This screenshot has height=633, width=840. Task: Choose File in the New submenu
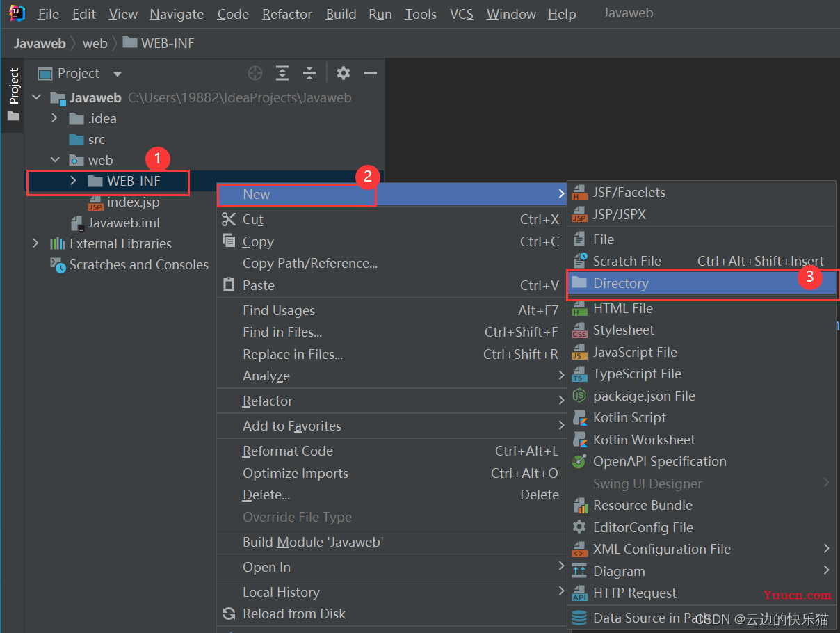[x=702, y=239]
